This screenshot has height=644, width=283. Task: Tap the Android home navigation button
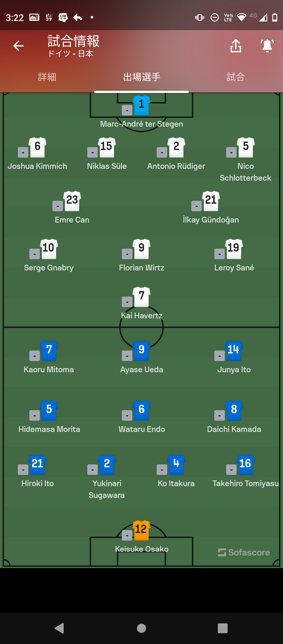[x=141, y=628]
